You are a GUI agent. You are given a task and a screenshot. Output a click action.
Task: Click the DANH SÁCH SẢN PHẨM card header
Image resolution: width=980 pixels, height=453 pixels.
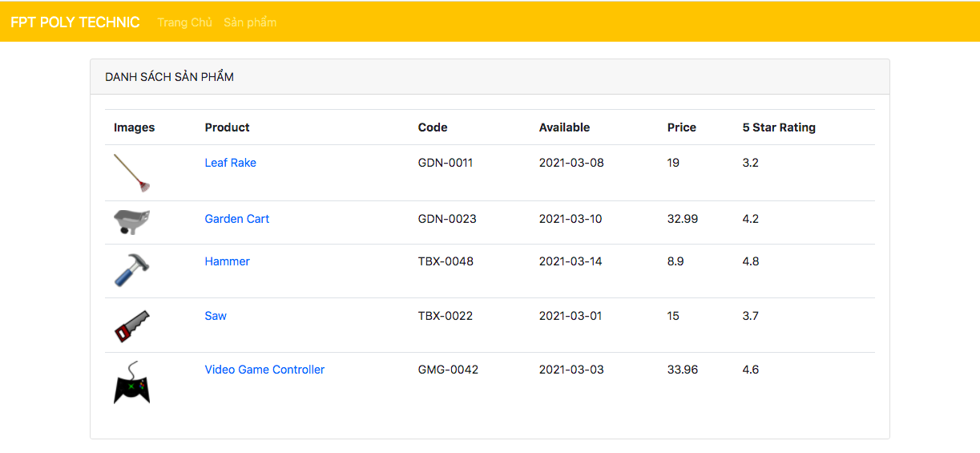pos(169,77)
